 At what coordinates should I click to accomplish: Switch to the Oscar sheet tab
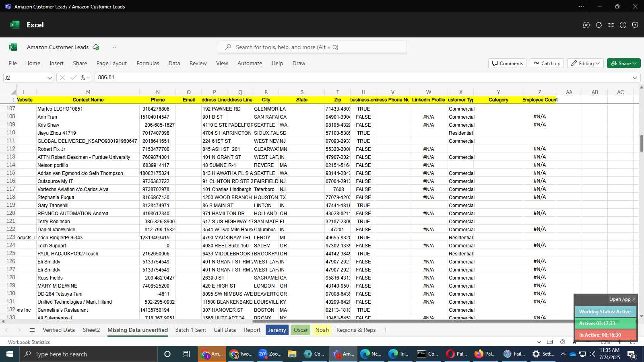(x=301, y=330)
